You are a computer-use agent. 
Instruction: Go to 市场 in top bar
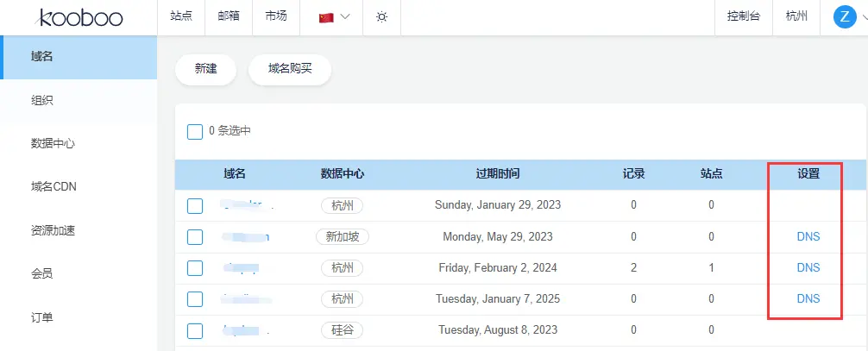276,17
